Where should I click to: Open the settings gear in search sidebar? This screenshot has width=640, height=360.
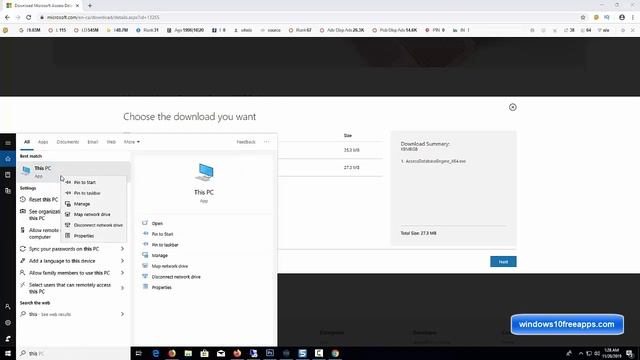pyautogui.click(x=8, y=322)
